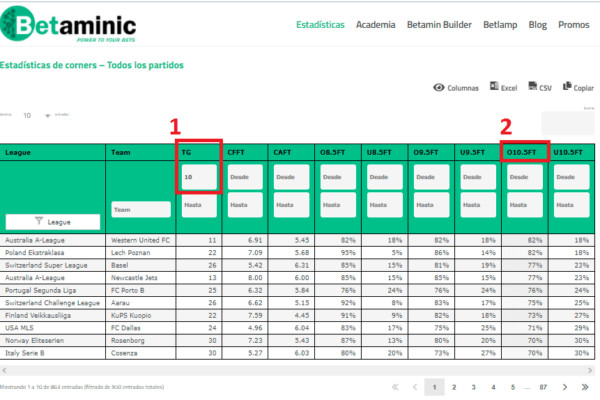The width and height of the screenshot is (600, 400).
Task: Go to the next page arrow
Action: point(565,387)
